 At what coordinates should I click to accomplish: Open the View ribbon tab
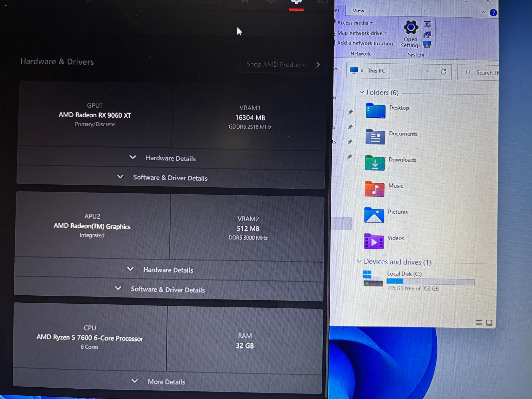click(x=358, y=10)
